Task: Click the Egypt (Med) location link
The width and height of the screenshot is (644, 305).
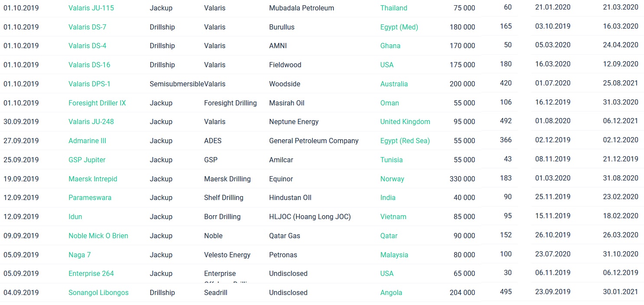Action: click(x=399, y=27)
